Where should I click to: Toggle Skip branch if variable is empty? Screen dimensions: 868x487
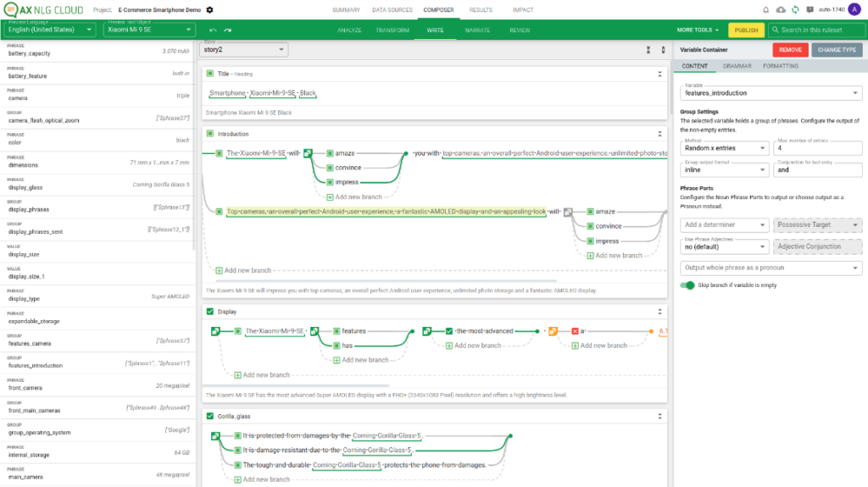pyautogui.click(x=687, y=285)
